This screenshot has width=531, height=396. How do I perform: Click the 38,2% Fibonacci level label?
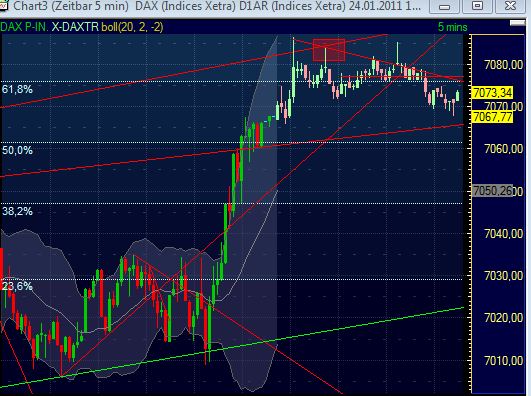pyautogui.click(x=17, y=211)
